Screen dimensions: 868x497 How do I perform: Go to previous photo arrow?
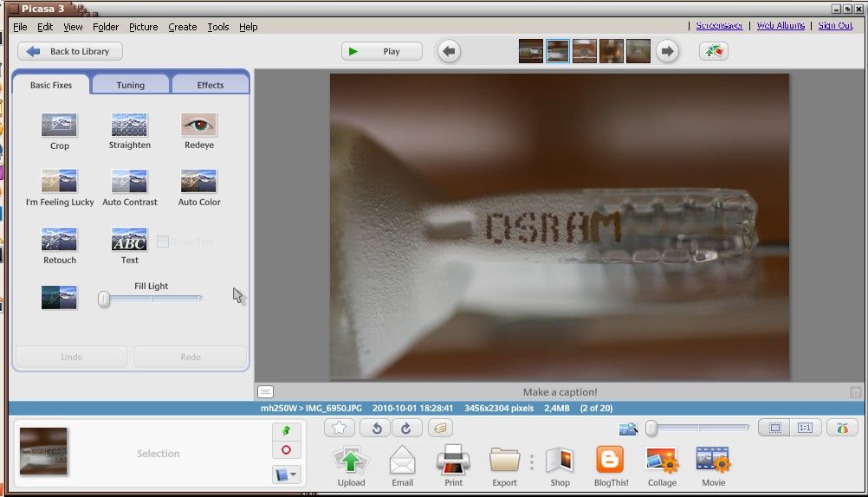(449, 51)
